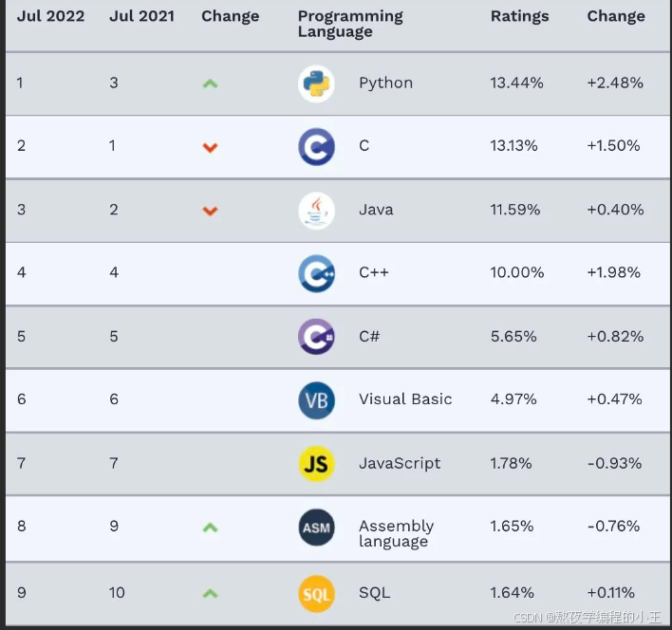
Task: Click the JavaScript language name
Action: click(x=400, y=463)
